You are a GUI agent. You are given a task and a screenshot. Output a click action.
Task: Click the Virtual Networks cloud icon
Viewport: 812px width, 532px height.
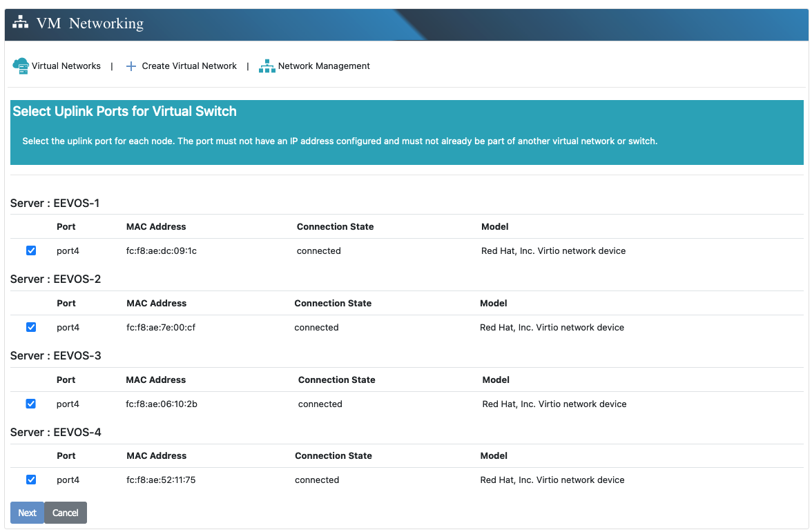coord(20,66)
